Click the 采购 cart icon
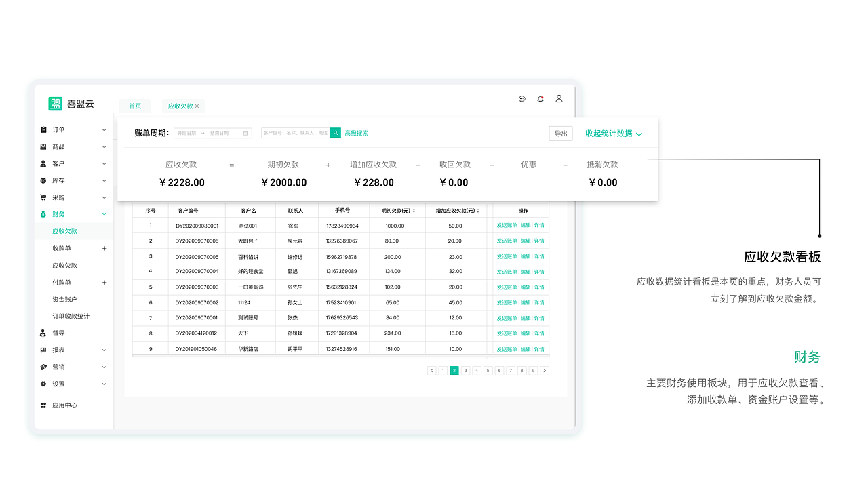Viewport: 868px width, 488px height. click(43, 197)
